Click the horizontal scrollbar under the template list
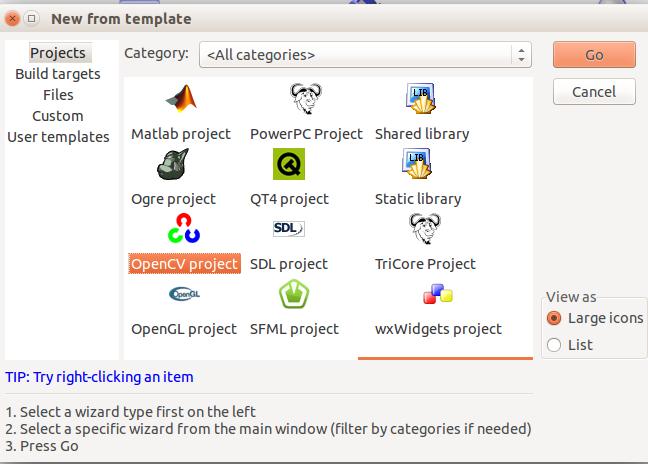Image resolution: width=648 pixels, height=464 pixels. [x=446, y=358]
